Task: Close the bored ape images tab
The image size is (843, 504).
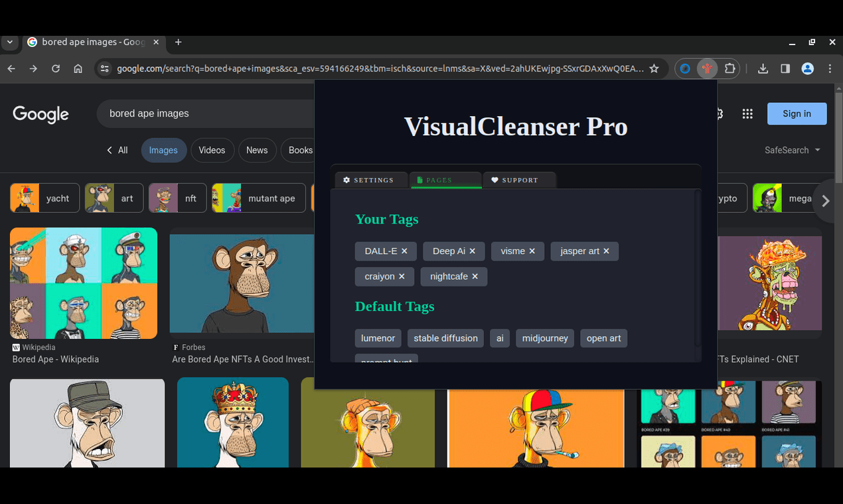Action: [x=156, y=42]
